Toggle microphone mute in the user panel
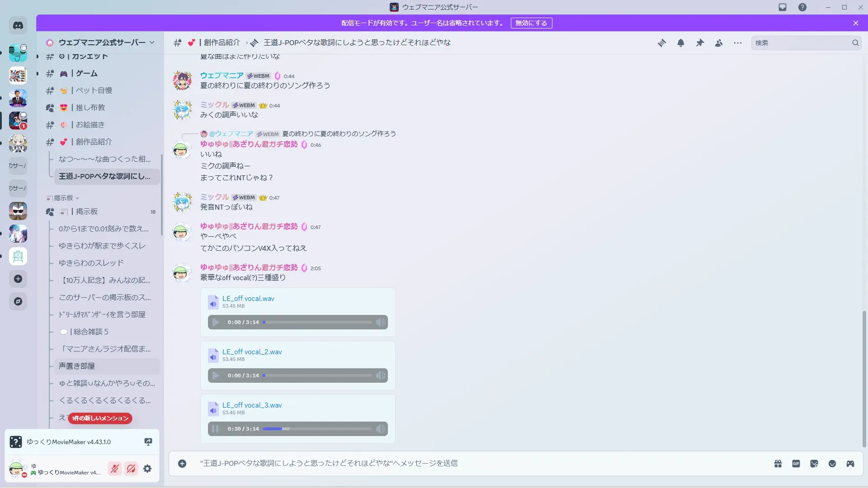868x488 pixels. (x=115, y=469)
